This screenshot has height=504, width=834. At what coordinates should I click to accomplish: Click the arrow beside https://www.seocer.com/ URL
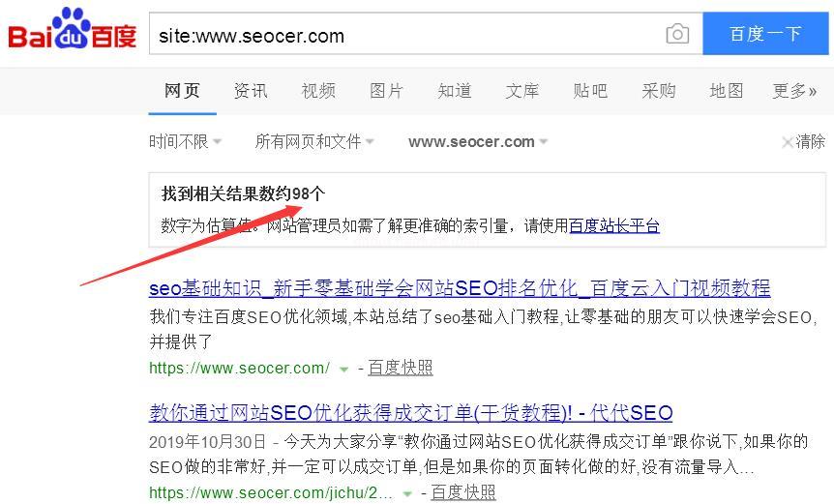343,369
